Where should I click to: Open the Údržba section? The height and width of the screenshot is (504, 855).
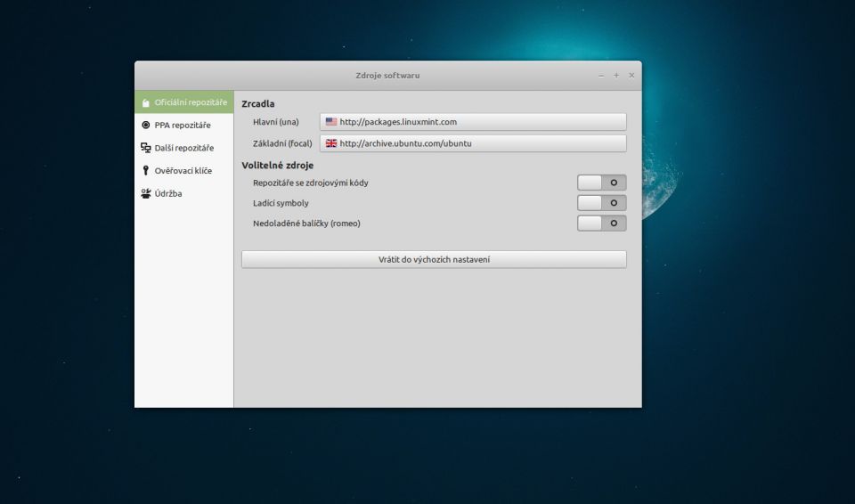pyautogui.click(x=184, y=193)
